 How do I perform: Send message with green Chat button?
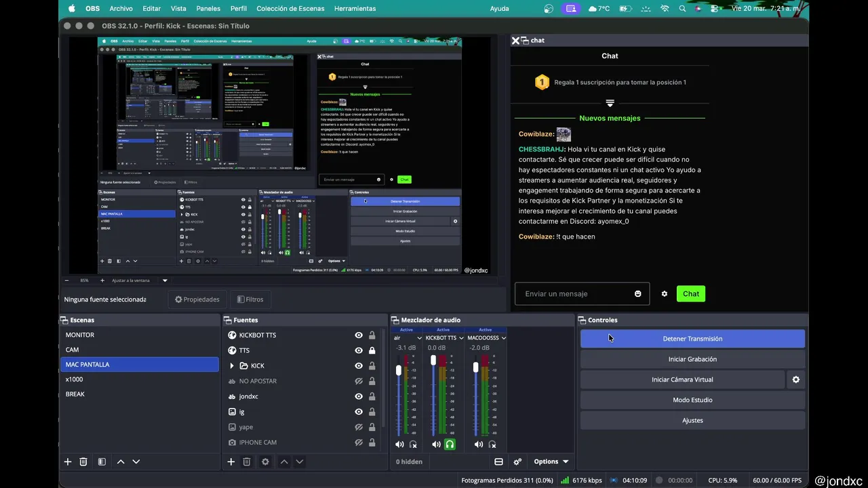click(691, 293)
